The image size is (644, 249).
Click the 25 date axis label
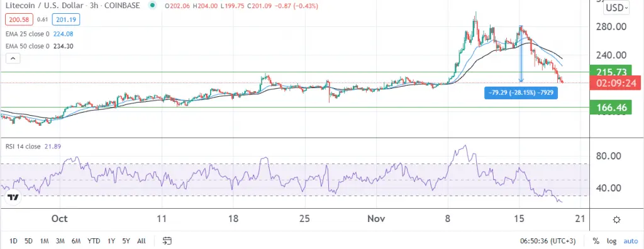pyautogui.click(x=304, y=219)
